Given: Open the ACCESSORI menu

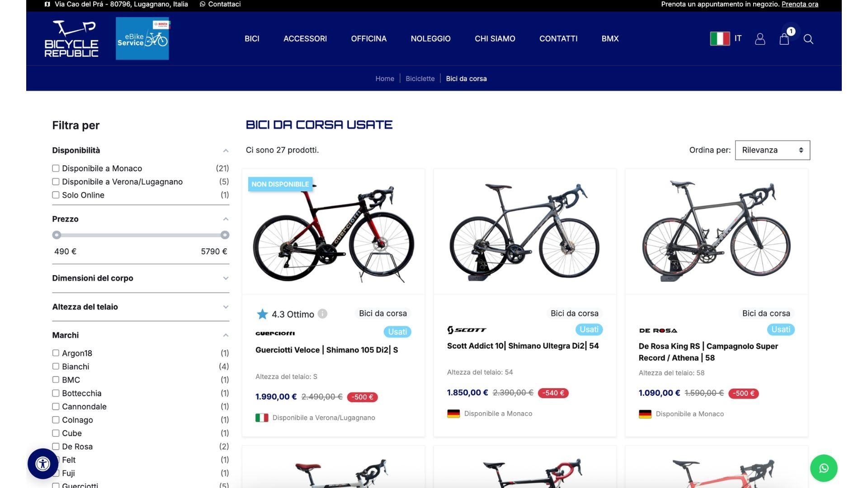Looking at the screenshot, I should pos(305,39).
